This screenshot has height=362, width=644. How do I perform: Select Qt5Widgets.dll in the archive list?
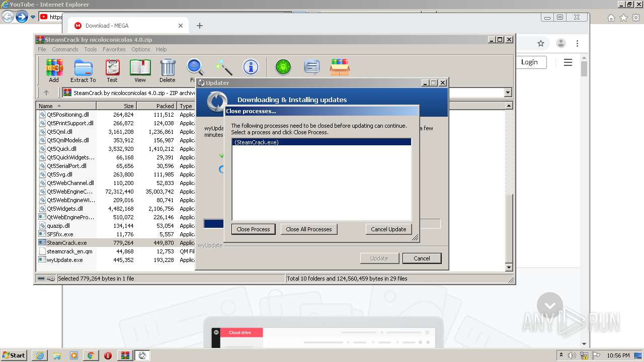click(65, 209)
